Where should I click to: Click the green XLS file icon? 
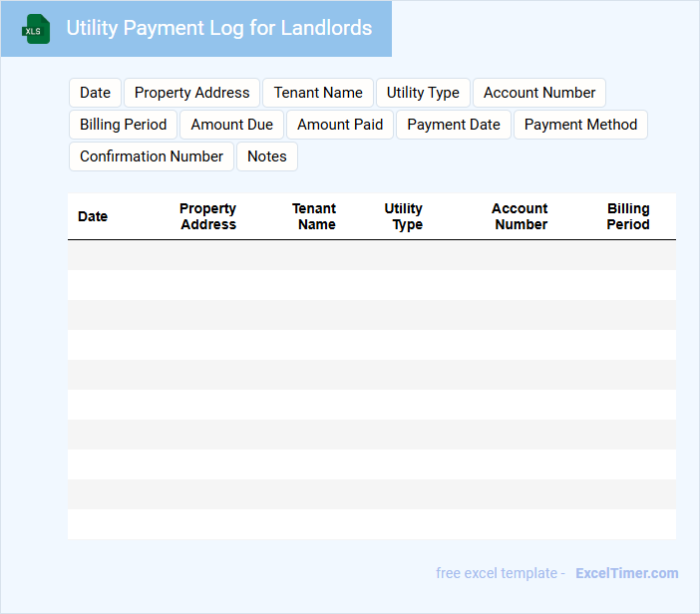tap(36, 29)
